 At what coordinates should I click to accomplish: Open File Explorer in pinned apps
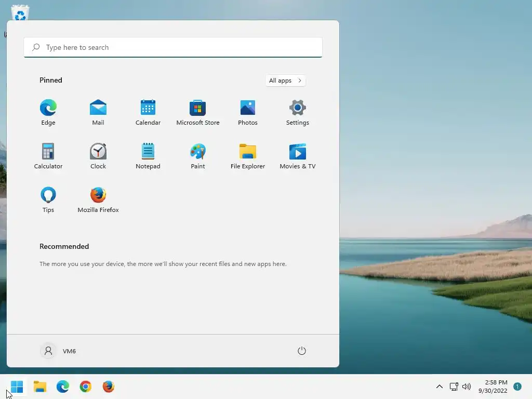click(248, 156)
